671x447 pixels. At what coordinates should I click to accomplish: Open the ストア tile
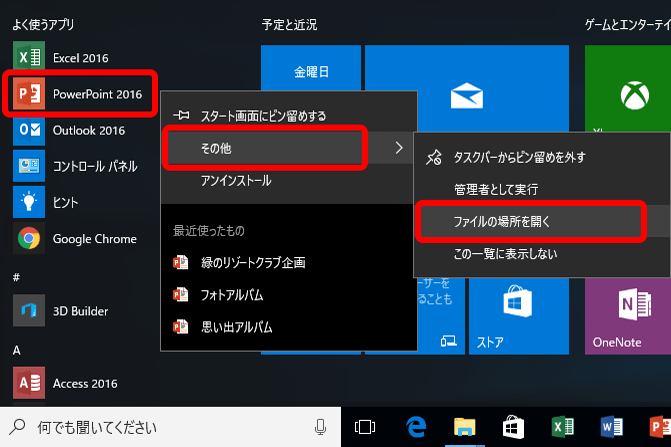519,316
